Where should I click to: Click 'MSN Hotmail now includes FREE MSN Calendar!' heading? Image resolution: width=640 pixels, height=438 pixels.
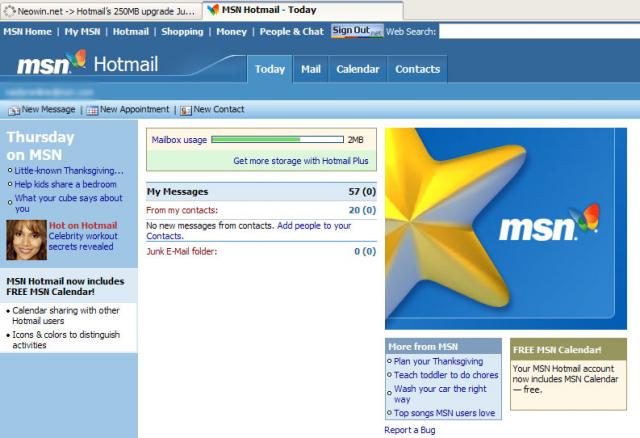click(x=65, y=286)
